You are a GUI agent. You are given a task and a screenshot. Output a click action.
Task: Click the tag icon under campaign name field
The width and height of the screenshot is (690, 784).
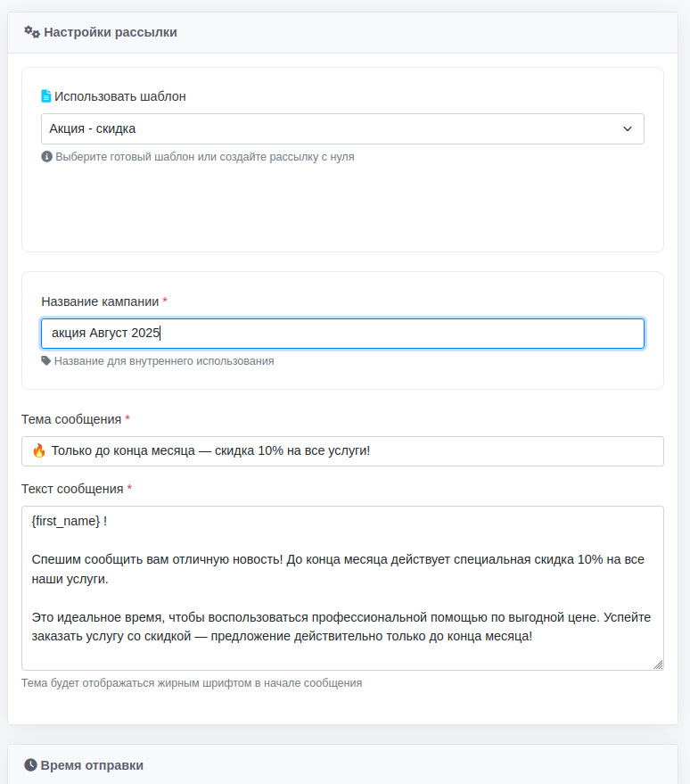pyautogui.click(x=46, y=360)
